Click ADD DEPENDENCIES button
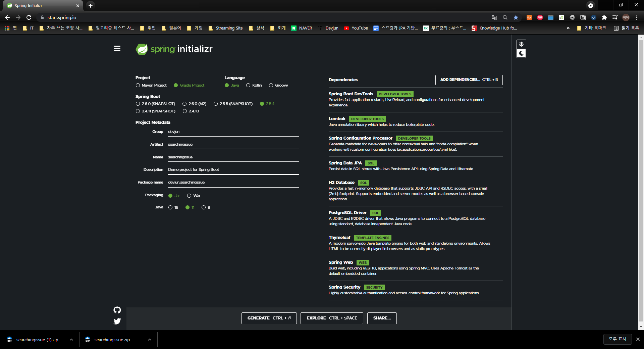The width and height of the screenshot is (644, 349). point(469,80)
